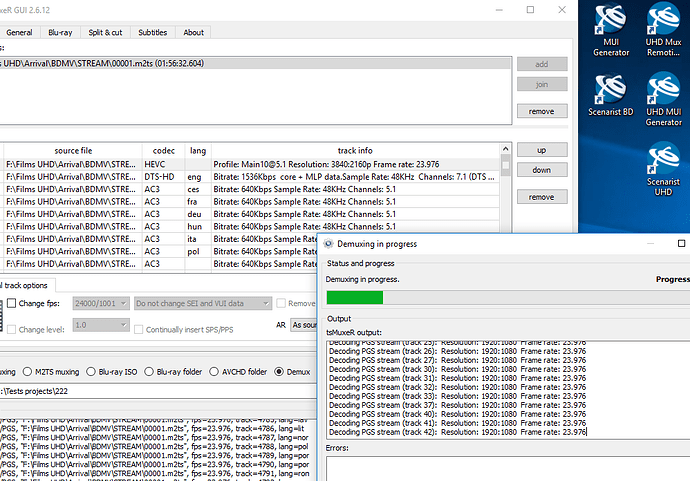The image size is (690, 481).
Task: Open the AR As source dropdown
Action: point(304,325)
